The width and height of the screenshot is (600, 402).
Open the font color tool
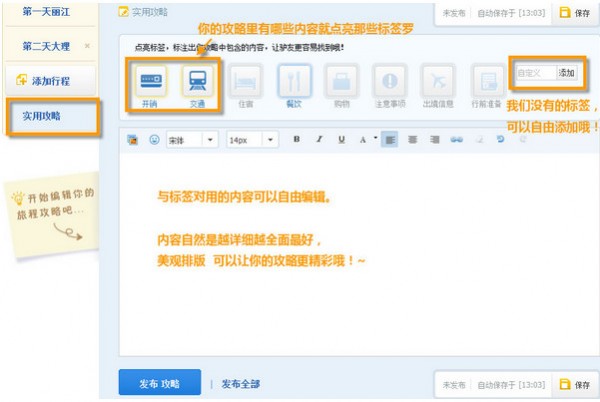coord(363,140)
